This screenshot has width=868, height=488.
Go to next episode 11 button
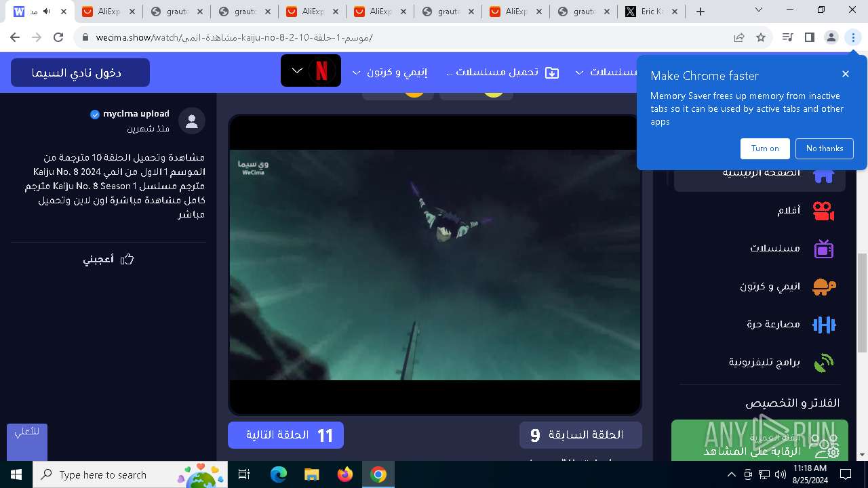[x=285, y=435]
